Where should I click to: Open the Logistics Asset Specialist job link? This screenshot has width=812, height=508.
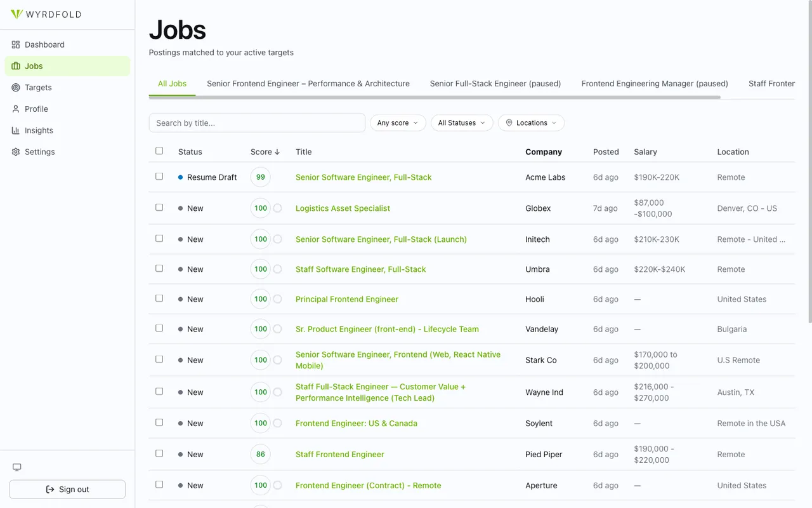coord(343,208)
